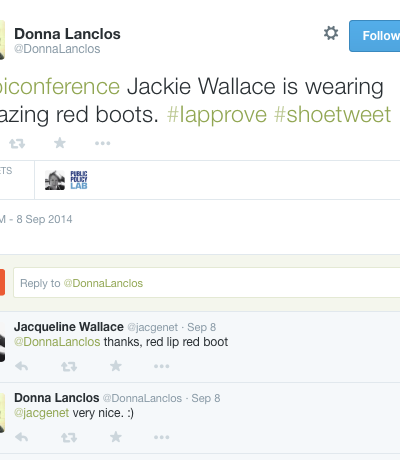Open the gear settings menu beside Follow

331,33
